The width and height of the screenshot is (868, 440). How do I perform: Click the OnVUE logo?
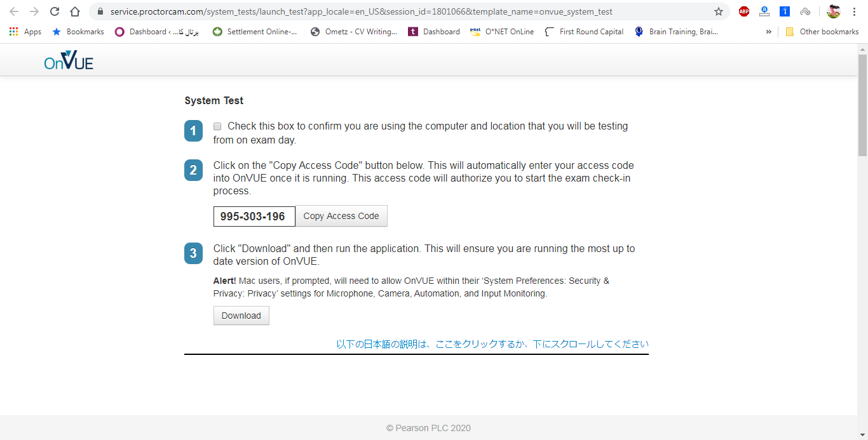point(69,60)
